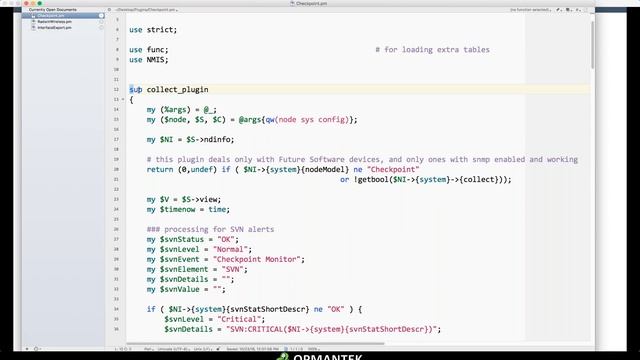The image size is (640, 360).
Task: Open the Unicode (UTF-8) encoding popup
Action: point(173,349)
